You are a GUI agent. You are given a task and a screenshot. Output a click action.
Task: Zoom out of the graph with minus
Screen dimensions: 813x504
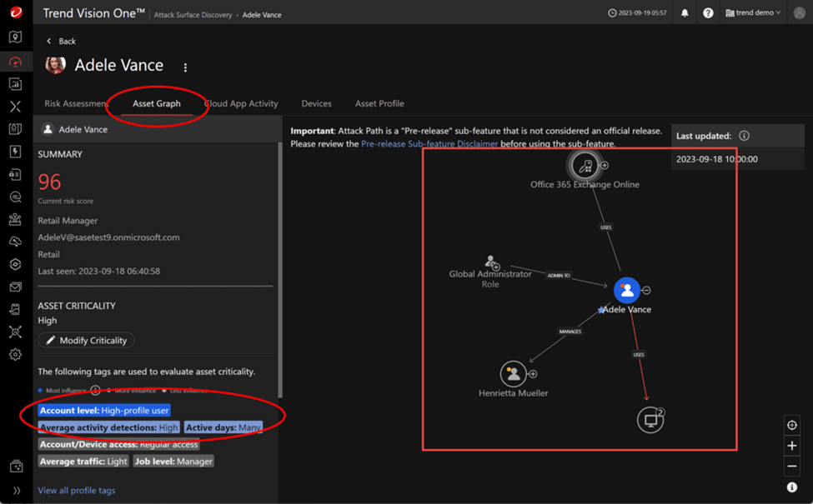click(792, 467)
